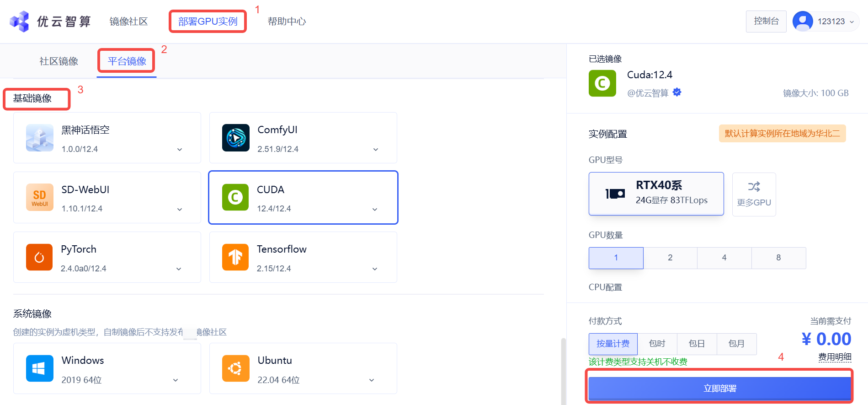Open the 费用明细 link
The image size is (868, 405).
pyautogui.click(x=835, y=357)
